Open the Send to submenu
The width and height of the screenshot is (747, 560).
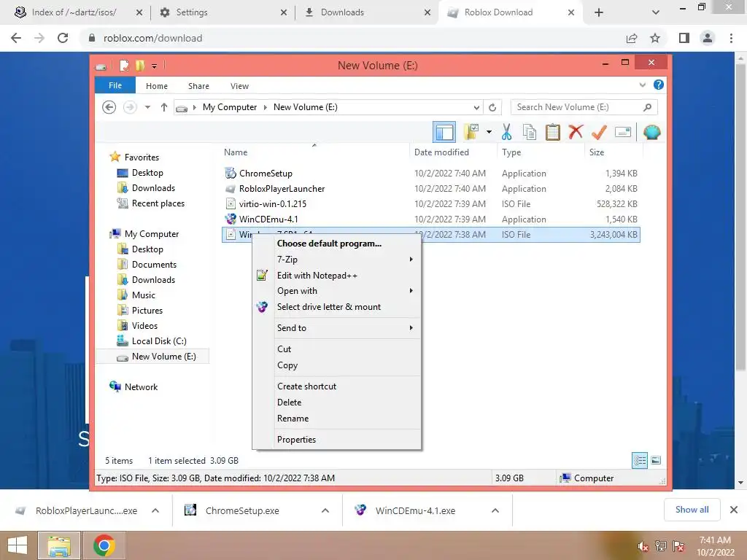click(x=336, y=327)
